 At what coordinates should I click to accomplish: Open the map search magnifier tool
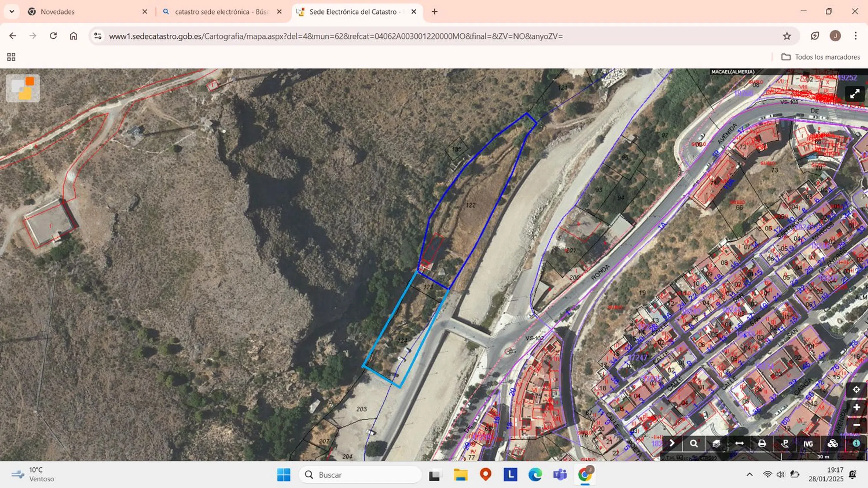click(693, 443)
